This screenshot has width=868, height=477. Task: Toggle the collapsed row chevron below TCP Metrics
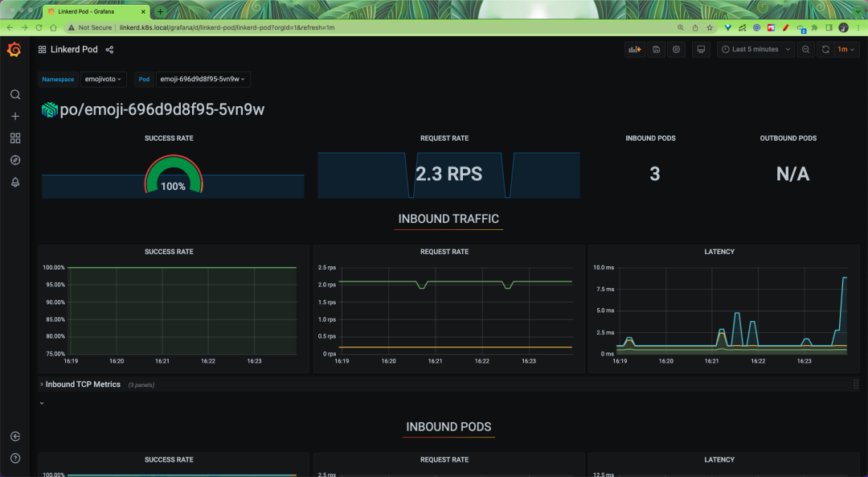tap(42, 403)
